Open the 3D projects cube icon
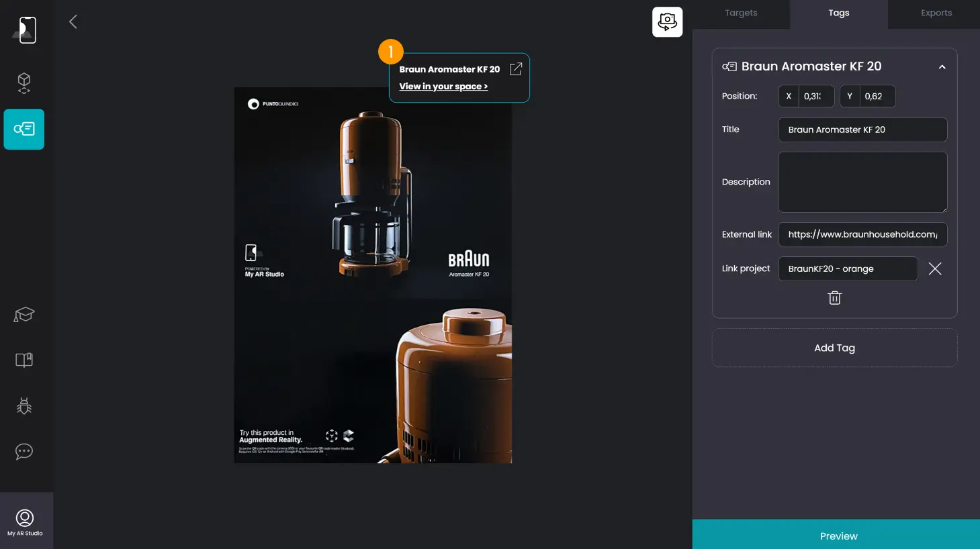The height and width of the screenshot is (549, 980). [x=24, y=83]
